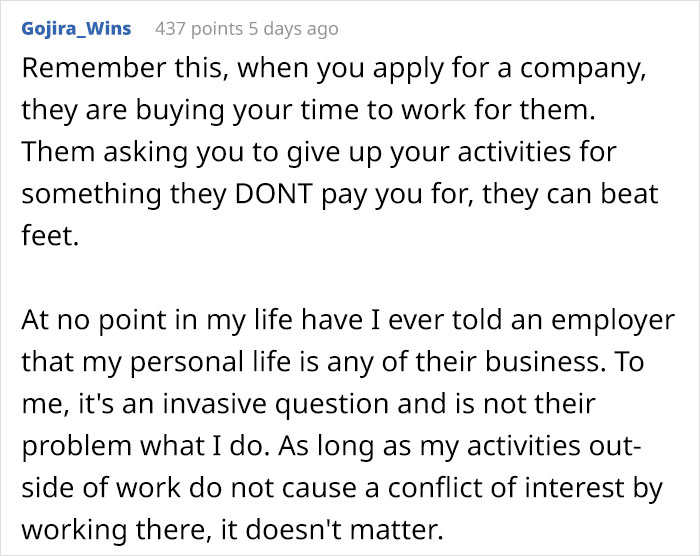Click the word 'employer' in the comment

click(x=598, y=322)
